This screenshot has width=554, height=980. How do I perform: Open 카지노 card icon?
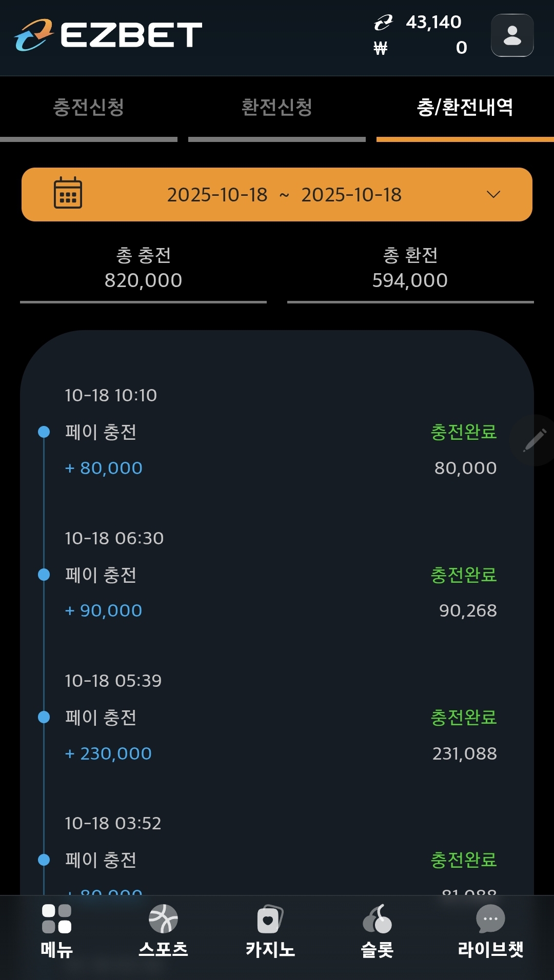270,919
